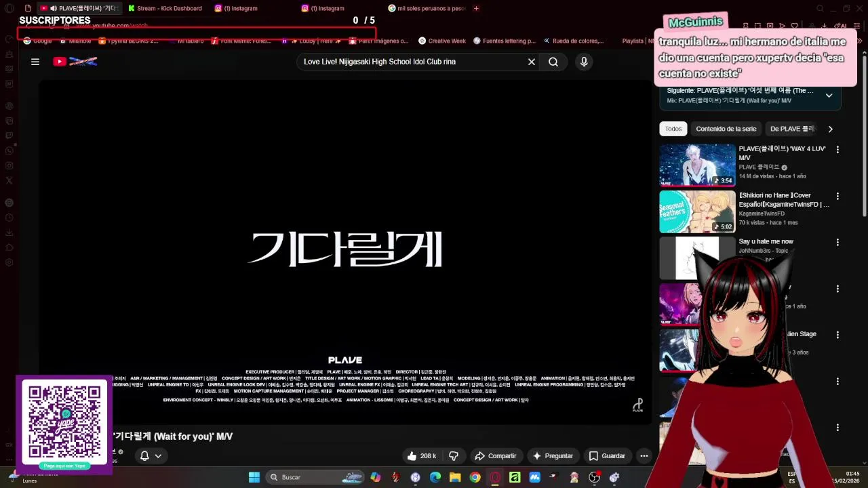Image resolution: width=868 pixels, height=488 pixels.
Task: Open options menu for WAY 4 LUV
Action: point(837,150)
